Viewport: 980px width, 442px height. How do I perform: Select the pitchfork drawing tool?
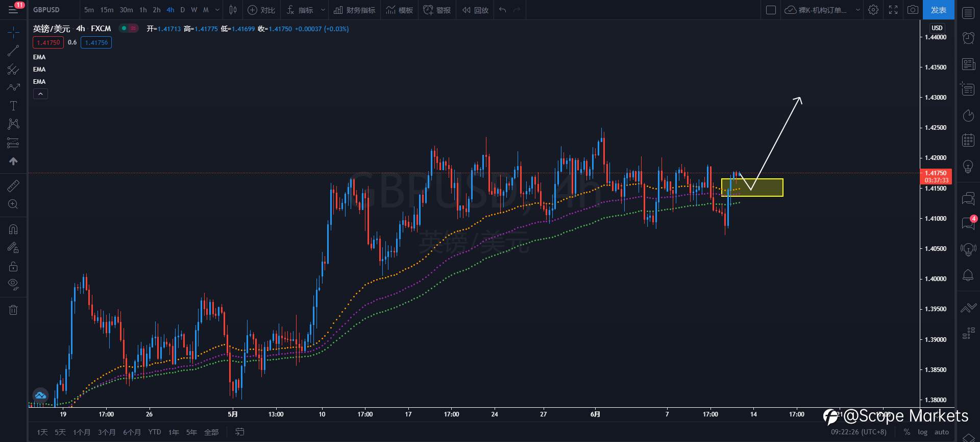13,69
